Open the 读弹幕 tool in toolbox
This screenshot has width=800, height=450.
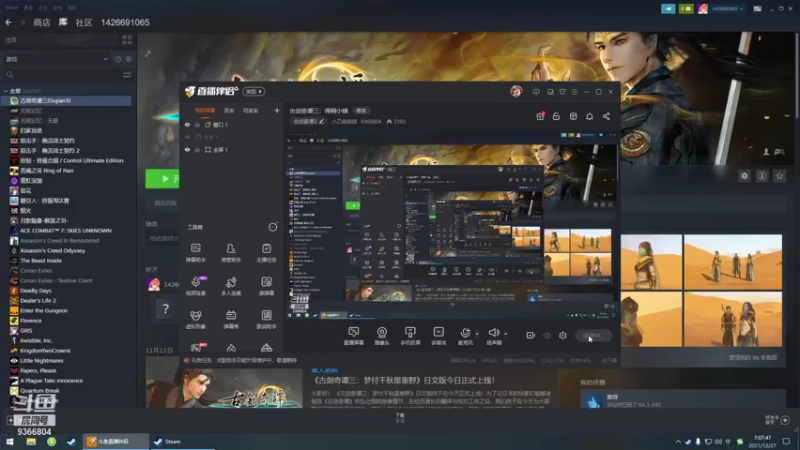coord(266,286)
